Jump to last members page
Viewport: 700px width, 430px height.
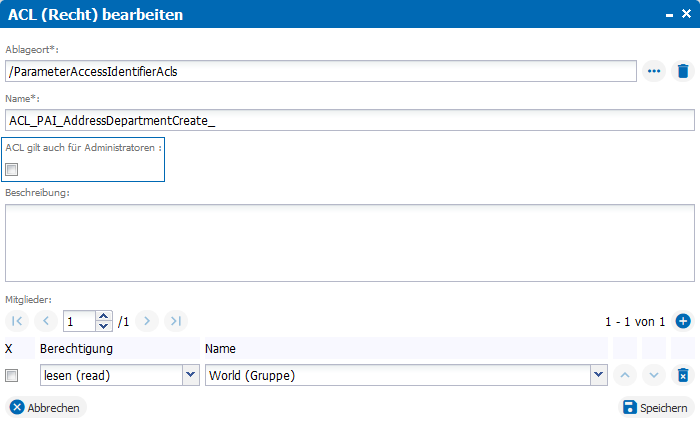(x=176, y=321)
